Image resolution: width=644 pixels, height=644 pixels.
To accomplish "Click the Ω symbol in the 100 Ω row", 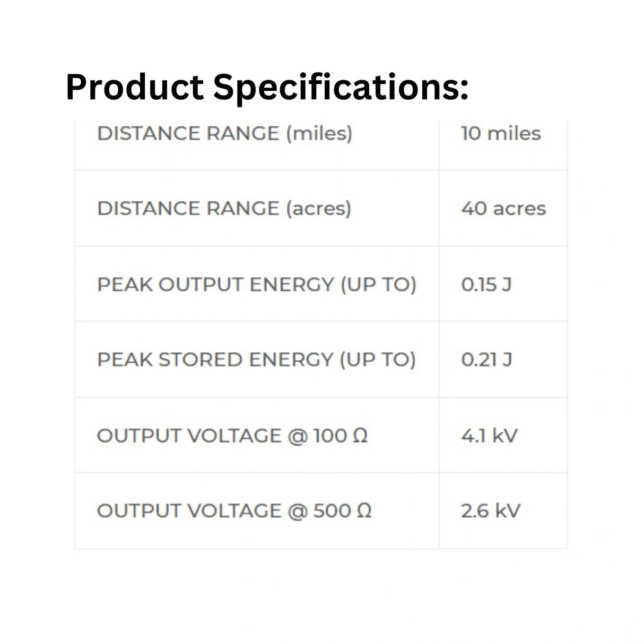I will pos(360,436).
